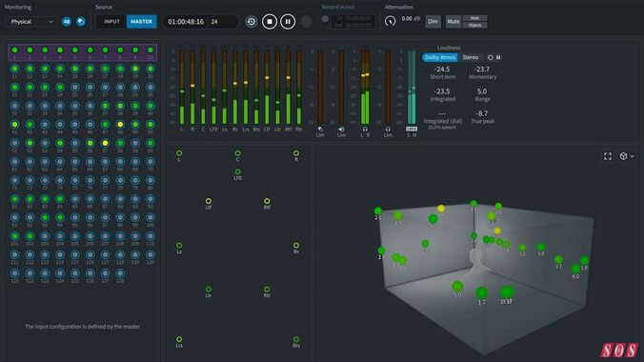The image size is (644, 362).
Task: Click the -8.7 True peak value
Action: click(482, 113)
